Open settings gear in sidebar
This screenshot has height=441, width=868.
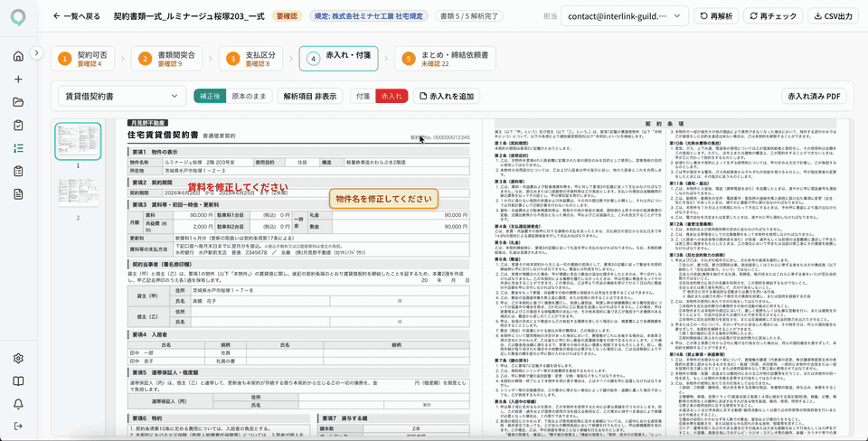[18, 358]
